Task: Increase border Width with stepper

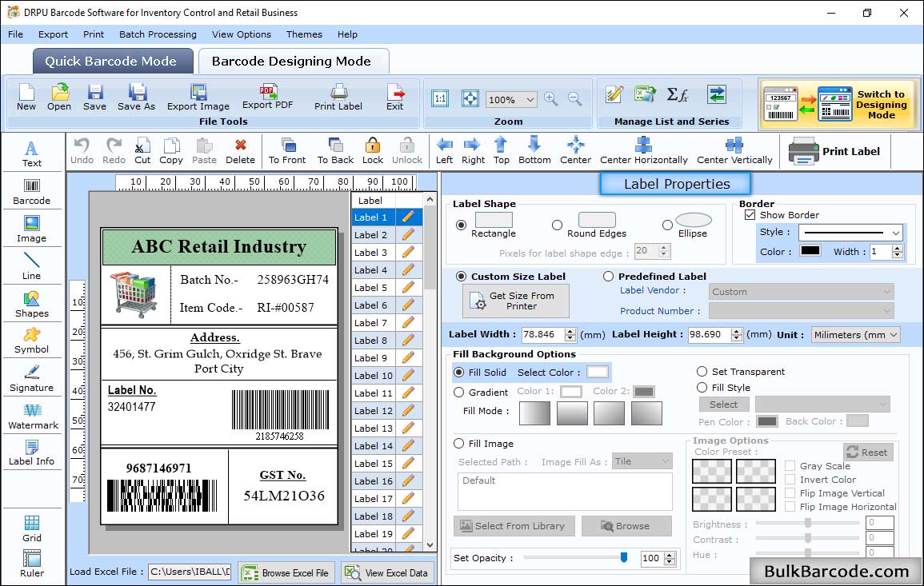Action: point(898,248)
